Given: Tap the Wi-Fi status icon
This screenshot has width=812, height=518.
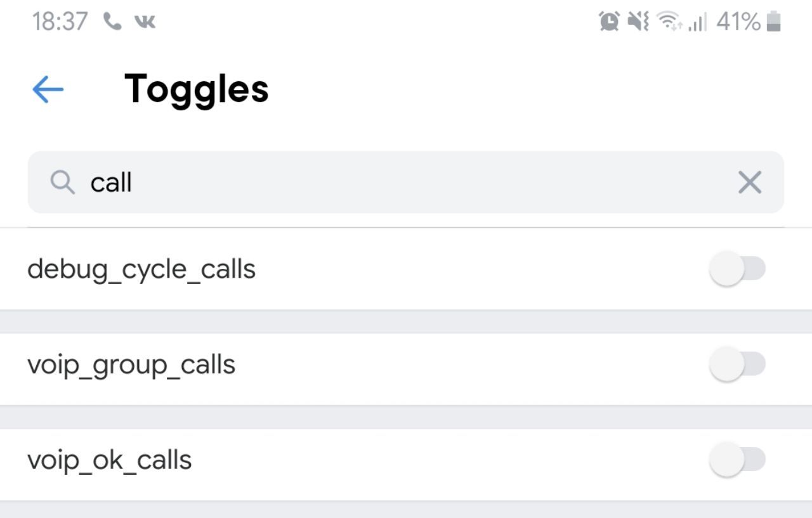Looking at the screenshot, I should pos(670,23).
